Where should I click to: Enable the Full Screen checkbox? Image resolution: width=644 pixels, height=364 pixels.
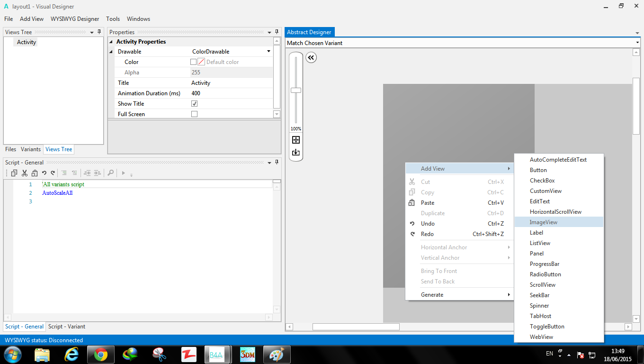tap(194, 114)
